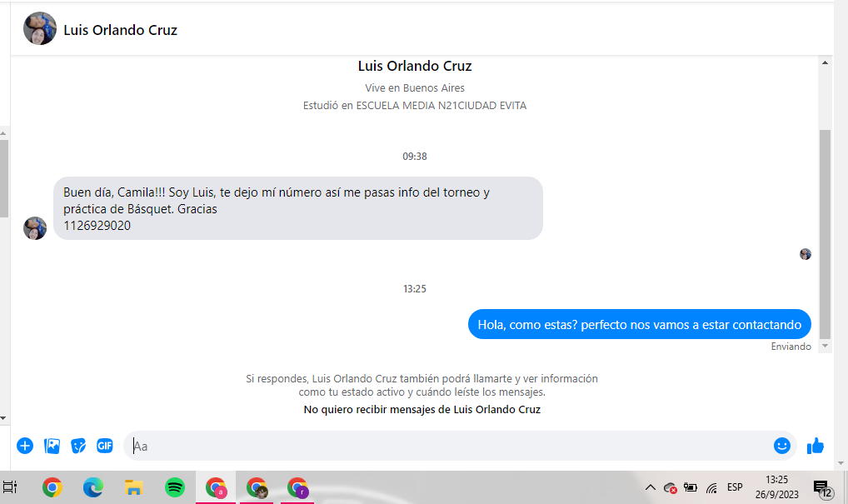Open Windows notification center
Screen dimensions: 848x504
[823, 489]
